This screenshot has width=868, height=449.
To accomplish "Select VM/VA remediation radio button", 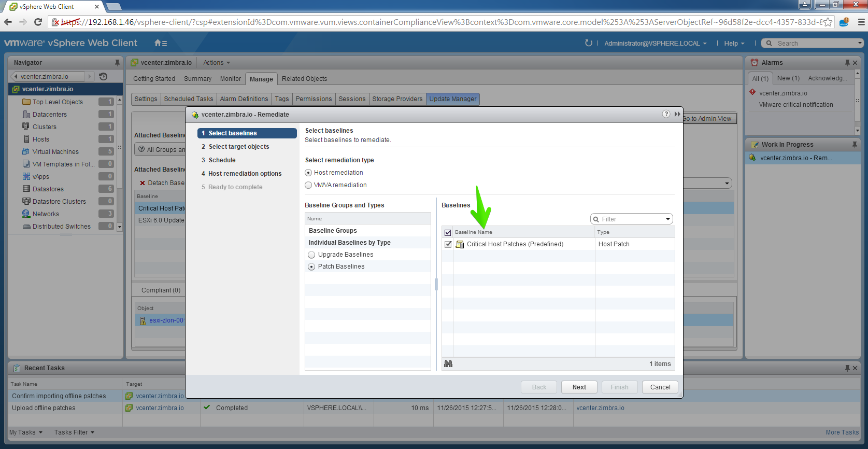I will pyautogui.click(x=308, y=185).
